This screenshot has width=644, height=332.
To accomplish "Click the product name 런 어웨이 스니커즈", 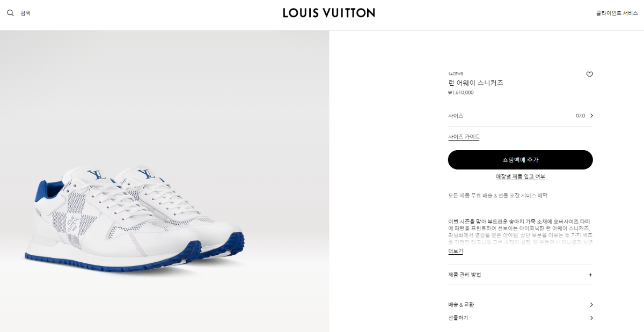I will [x=476, y=83].
